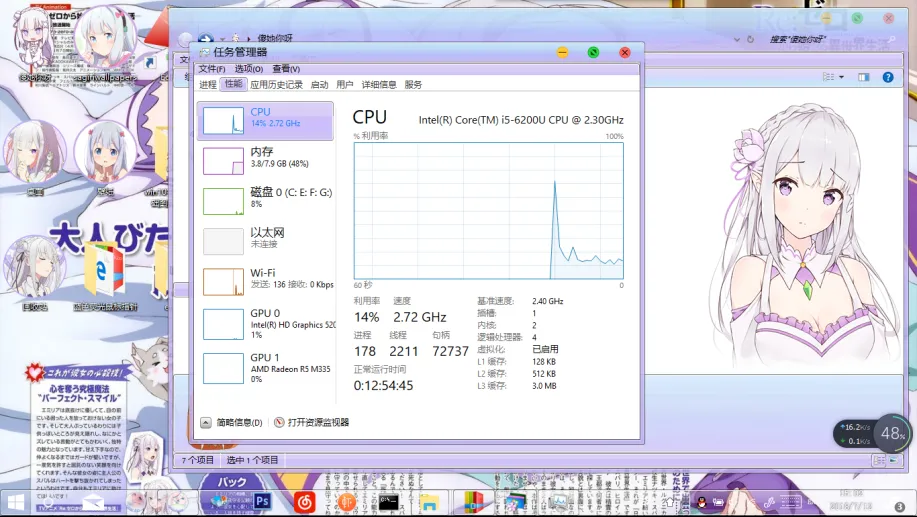Collapse to 简略信息 with the arrow button
The image size is (917, 517).
coord(206,423)
